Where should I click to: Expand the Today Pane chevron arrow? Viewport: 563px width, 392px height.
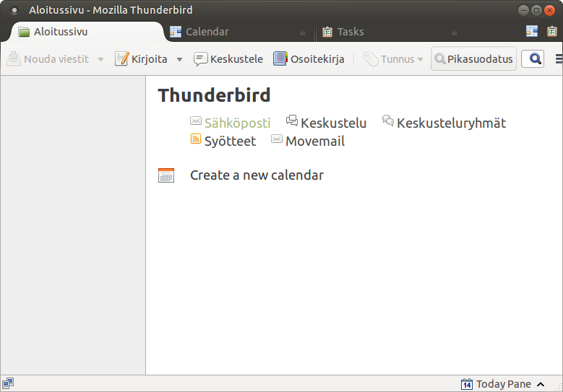tap(541, 385)
